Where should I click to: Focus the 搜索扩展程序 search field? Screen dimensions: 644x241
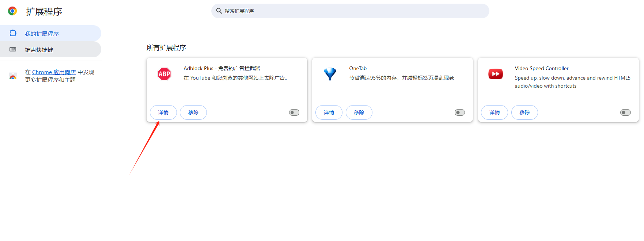[x=350, y=11]
